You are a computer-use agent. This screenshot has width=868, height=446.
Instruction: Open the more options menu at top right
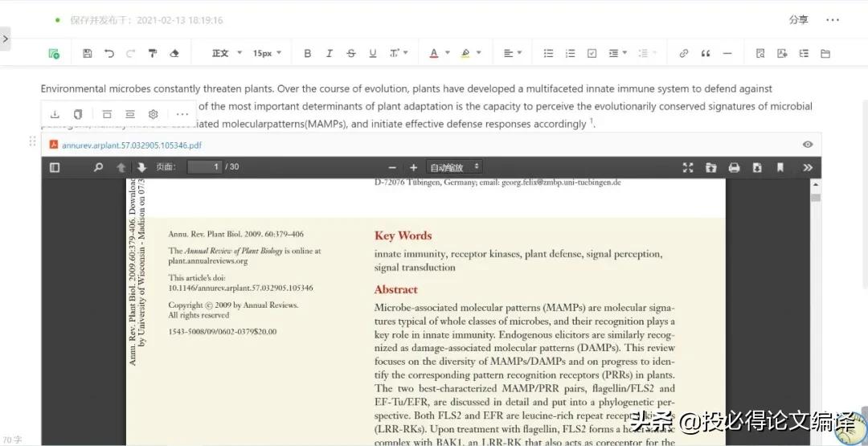coord(833,20)
